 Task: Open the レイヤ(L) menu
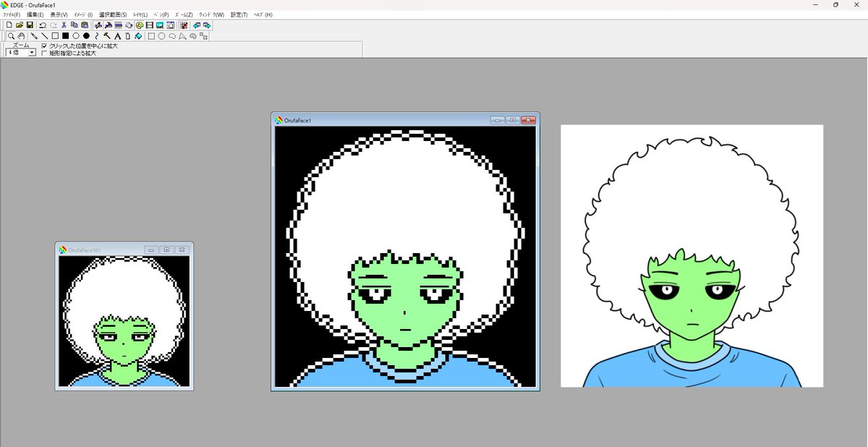click(x=140, y=14)
